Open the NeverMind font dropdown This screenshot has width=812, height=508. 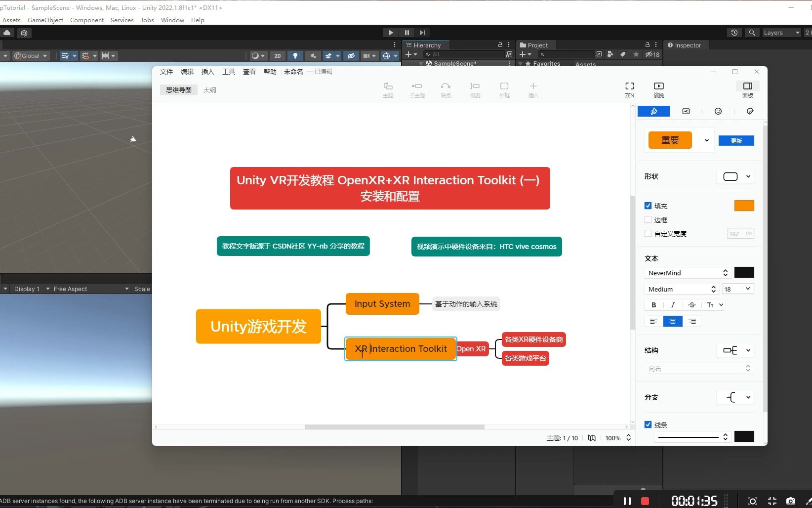click(688, 273)
